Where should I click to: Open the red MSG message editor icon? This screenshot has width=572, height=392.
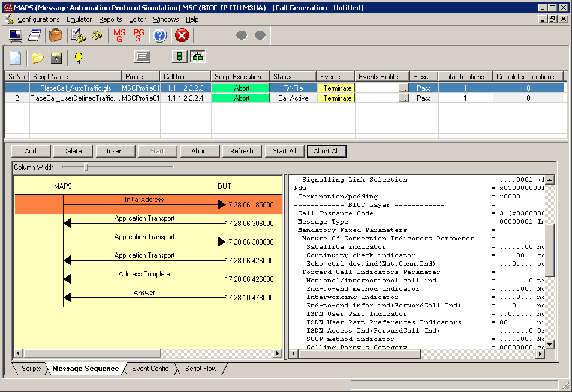[119, 35]
